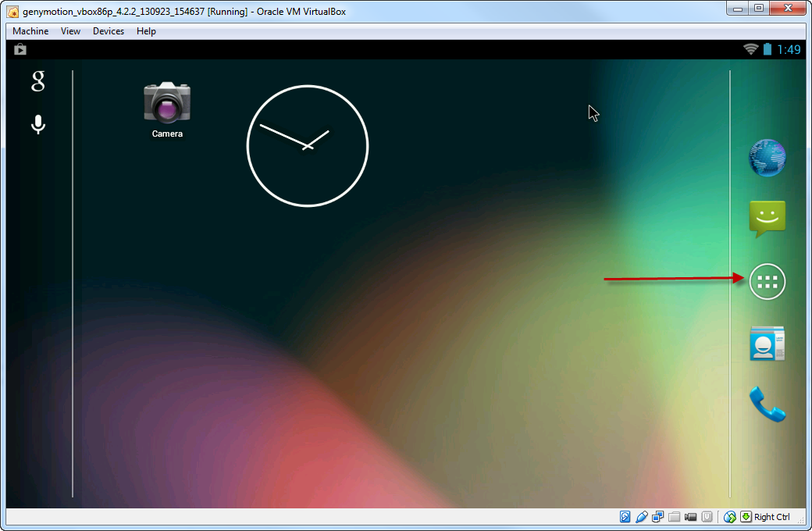This screenshot has width=812, height=531.
Task: Tap the Google search 'g' icon
Action: [37, 81]
